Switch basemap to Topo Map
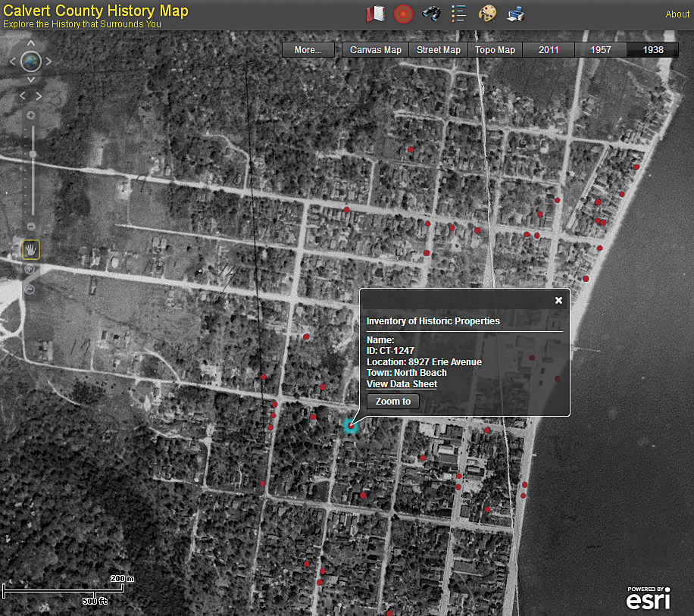 [x=495, y=50]
